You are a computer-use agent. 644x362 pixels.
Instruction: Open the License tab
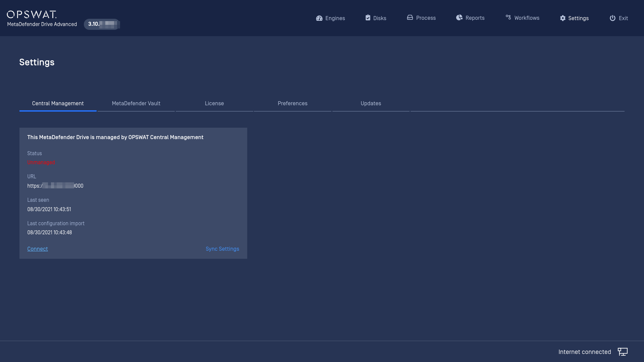click(x=214, y=103)
